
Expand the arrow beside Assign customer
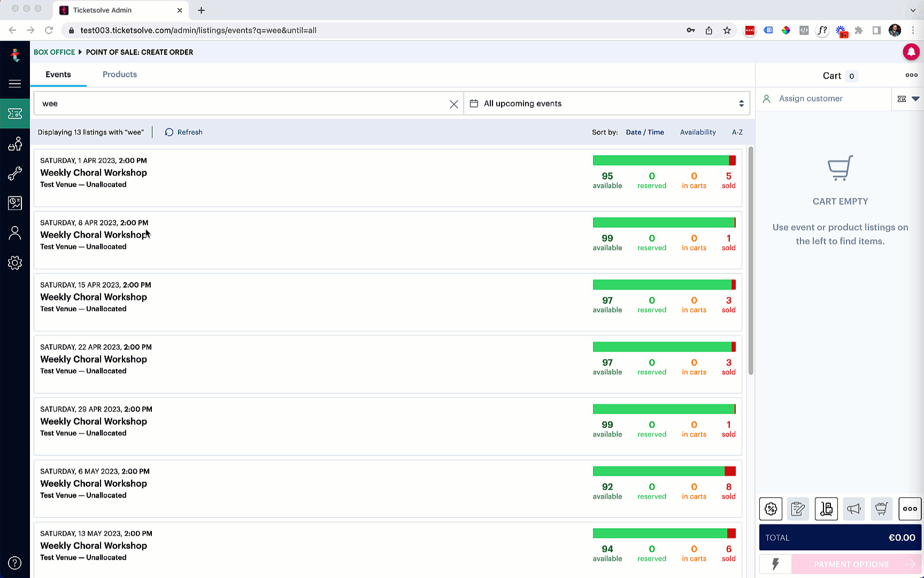[915, 99]
